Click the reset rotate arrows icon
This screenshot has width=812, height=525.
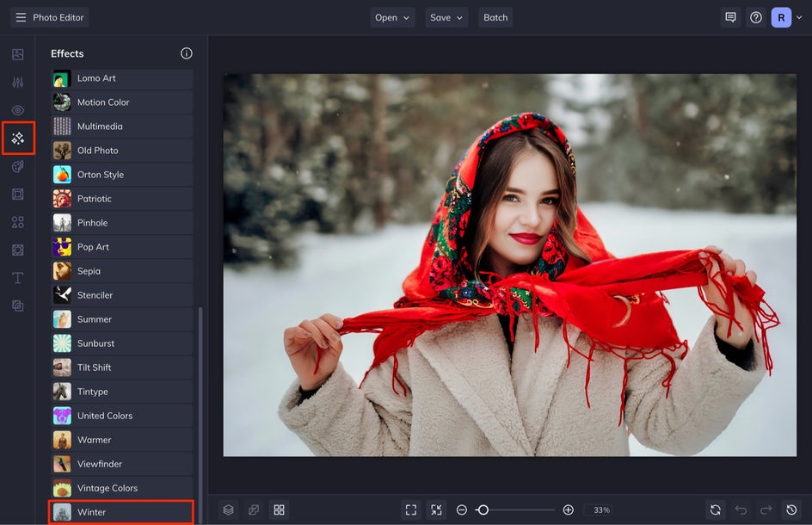[715, 510]
